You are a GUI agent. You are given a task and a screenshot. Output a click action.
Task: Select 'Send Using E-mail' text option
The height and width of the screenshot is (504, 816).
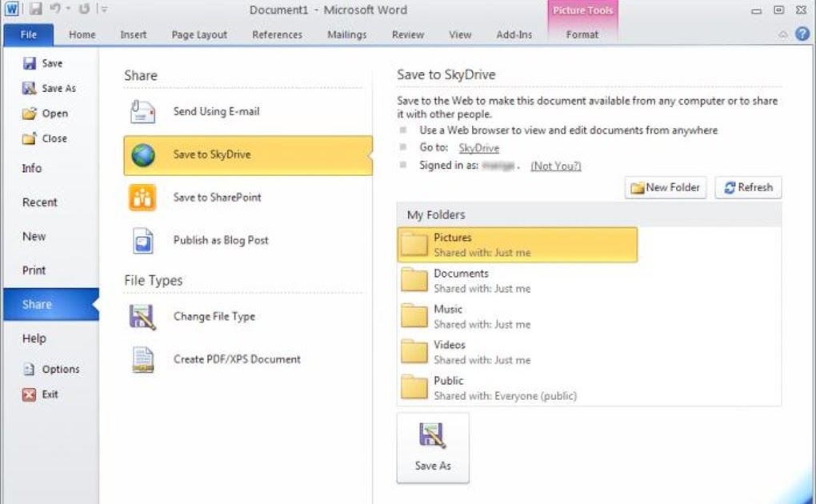click(217, 111)
